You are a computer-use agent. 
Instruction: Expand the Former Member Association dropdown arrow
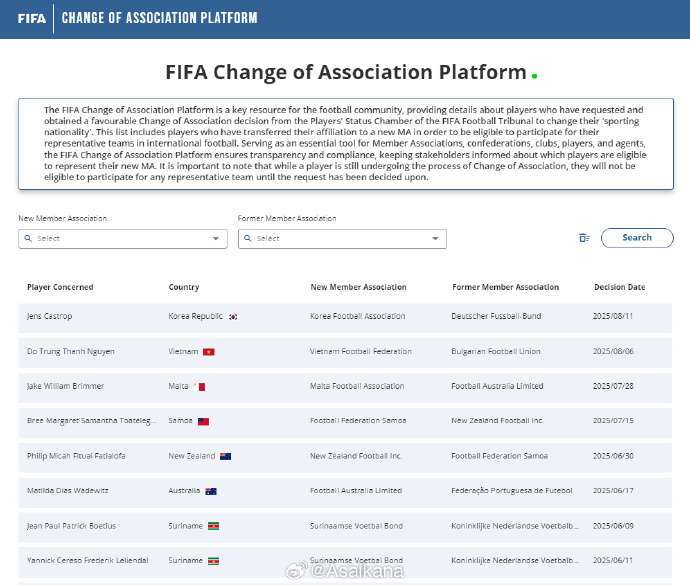(435, 239)
